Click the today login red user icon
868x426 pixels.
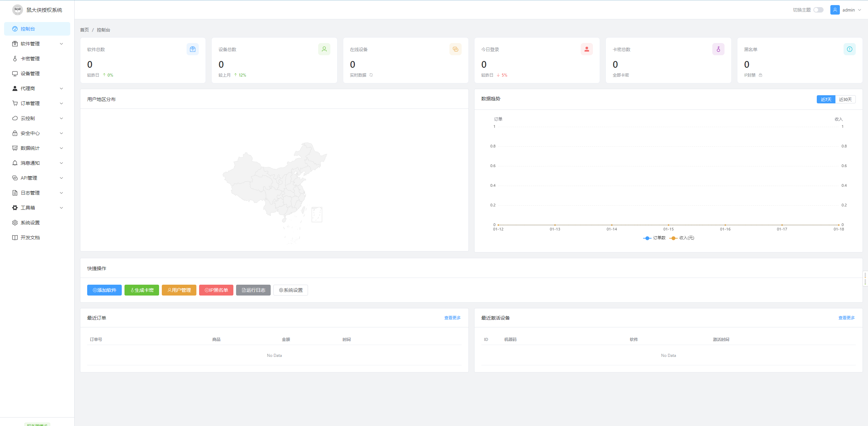click(586, 49)
